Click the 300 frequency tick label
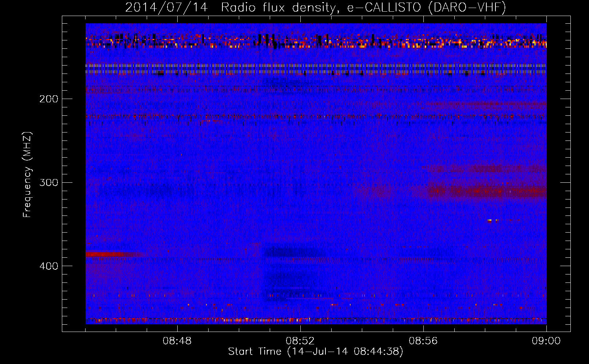589x364 pixels. (x=49, y=182)
